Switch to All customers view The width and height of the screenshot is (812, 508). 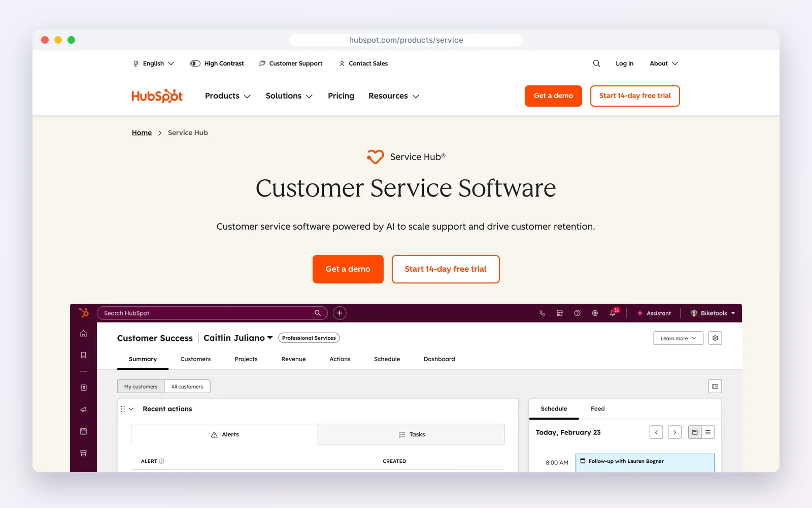pyautogui.click(x=187, y=387)
